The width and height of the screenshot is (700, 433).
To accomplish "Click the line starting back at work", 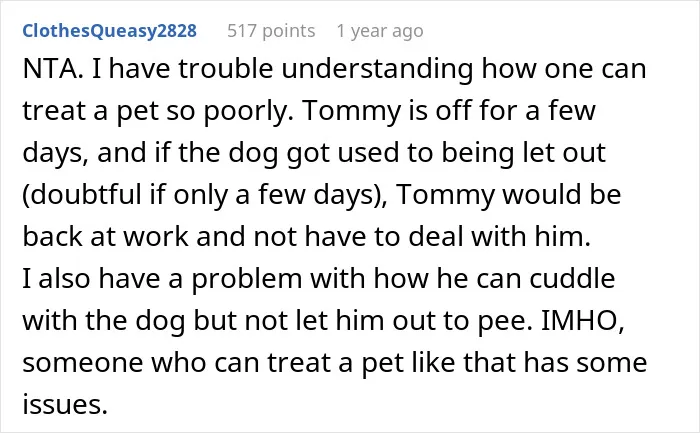I will pos(307,237).
